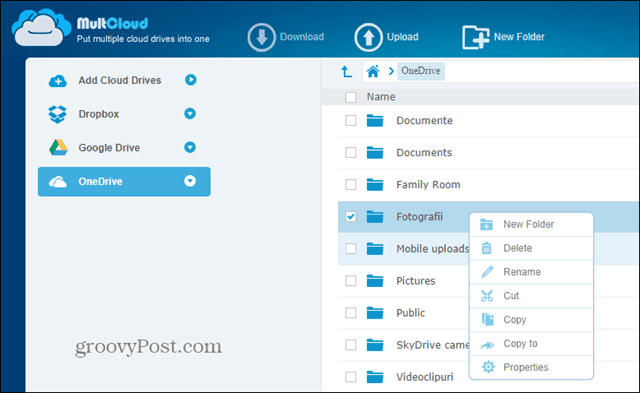
Task: Choose Cut from context menu
Action: point(531,296)
